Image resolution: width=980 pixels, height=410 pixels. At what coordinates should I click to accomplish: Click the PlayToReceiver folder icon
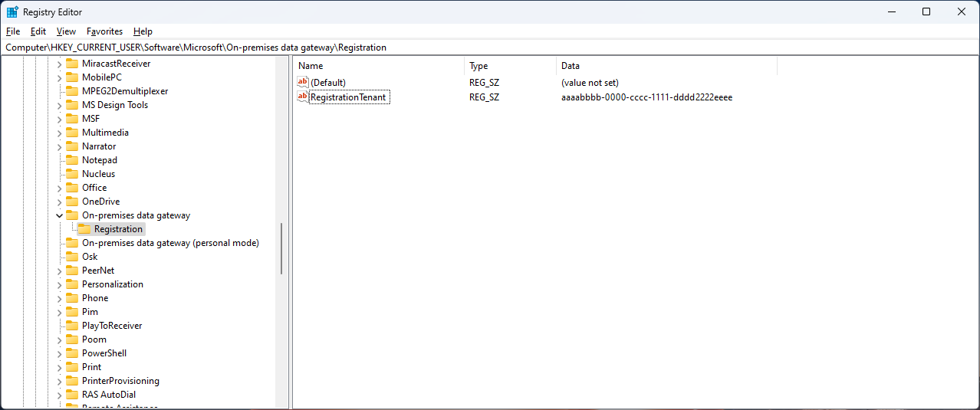tap(71, 326)
